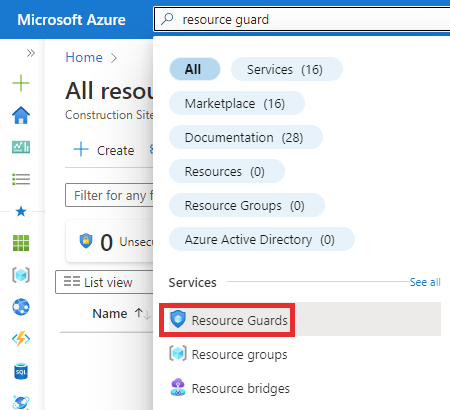
Task: Filter results by Resource Groups (0)
Action: (x=247, y=205)
